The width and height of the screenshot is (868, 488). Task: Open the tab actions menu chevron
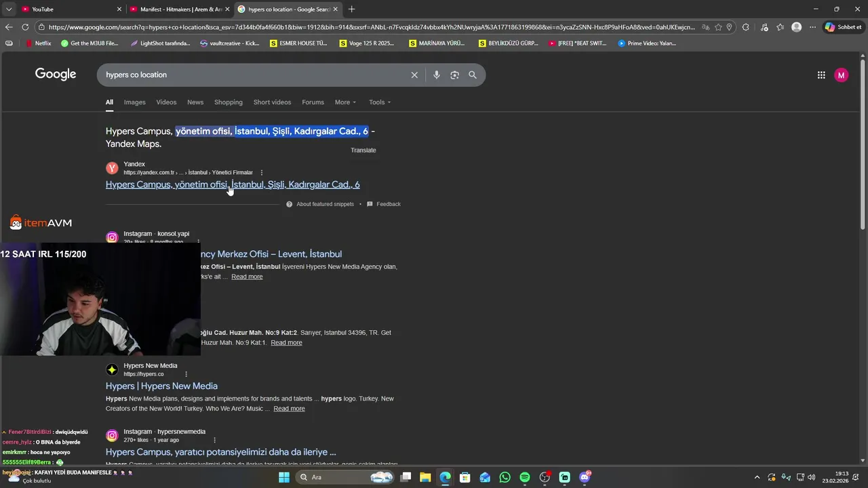(x=8, y=9)
